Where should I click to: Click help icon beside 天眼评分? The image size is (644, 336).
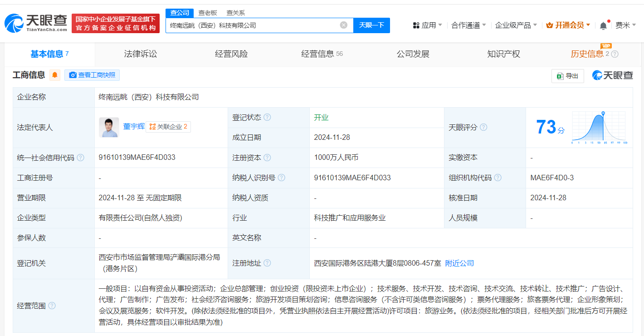pos(483,127)
